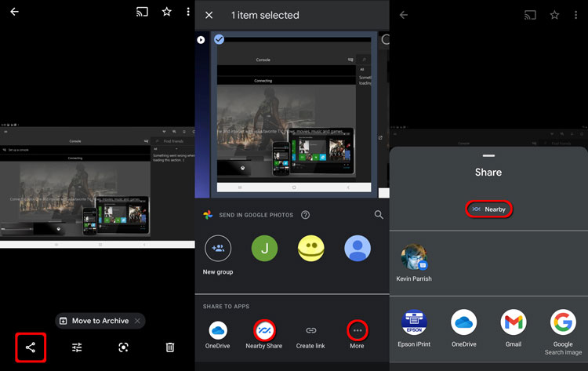588x371 pixels.
Task: Tap the Nearby chip in Share sheet
Action: [x=488, y=209]
